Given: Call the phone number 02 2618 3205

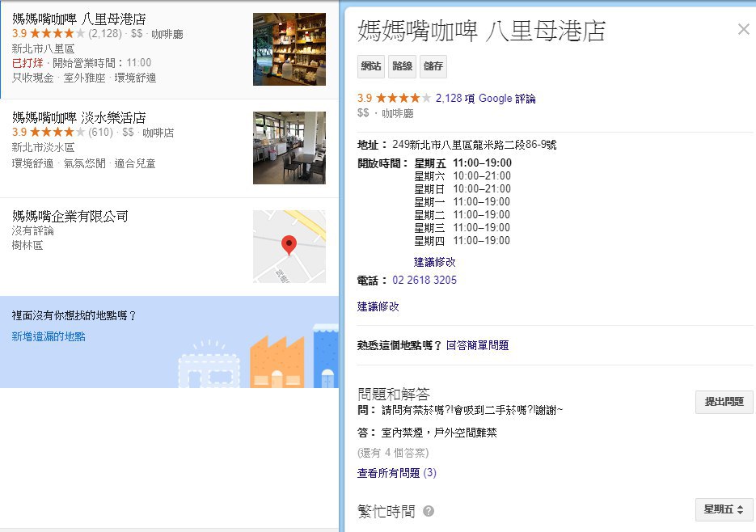Looking at the screenshot, I should [424, 281].
